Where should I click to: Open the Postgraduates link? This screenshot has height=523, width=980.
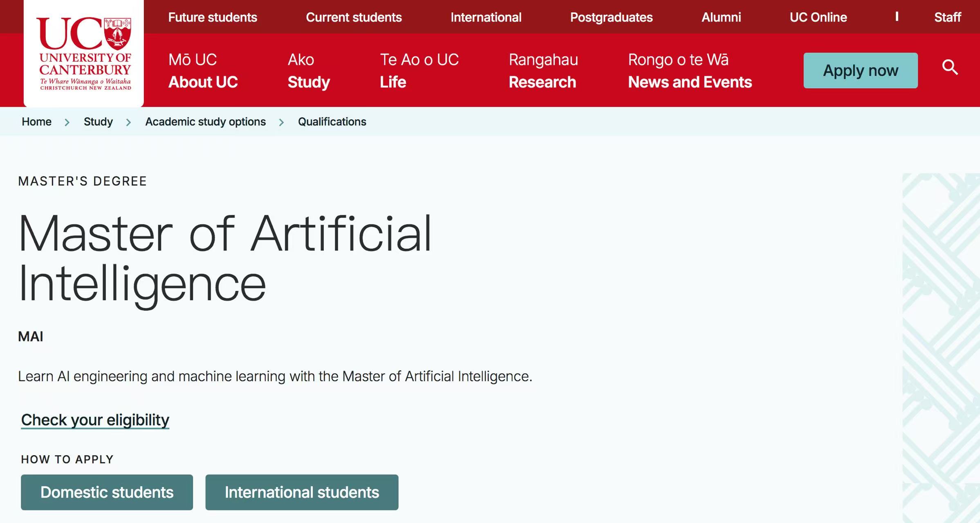[x=611, y=17]
